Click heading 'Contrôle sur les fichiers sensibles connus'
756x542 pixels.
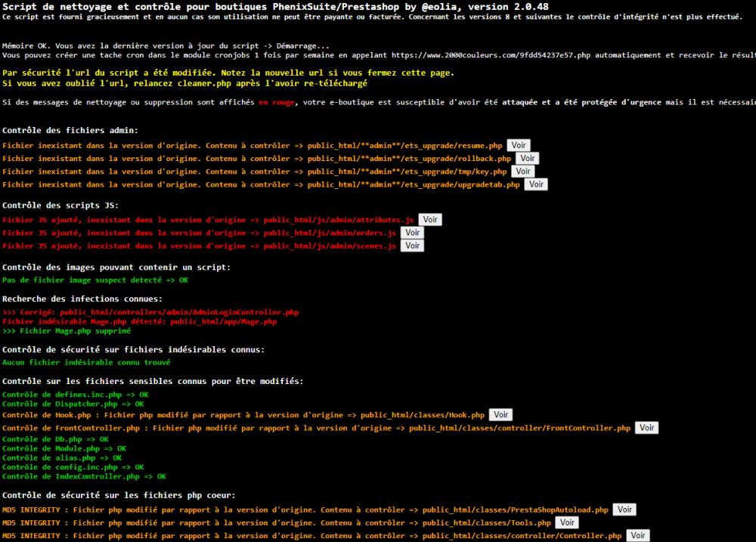(x=153, y=382)
